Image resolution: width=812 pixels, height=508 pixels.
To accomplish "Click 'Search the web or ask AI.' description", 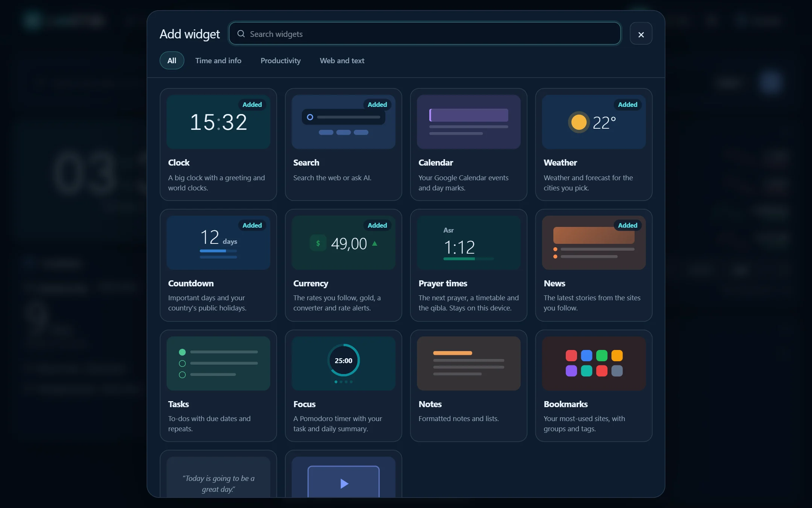I will (x=332, y=178).
